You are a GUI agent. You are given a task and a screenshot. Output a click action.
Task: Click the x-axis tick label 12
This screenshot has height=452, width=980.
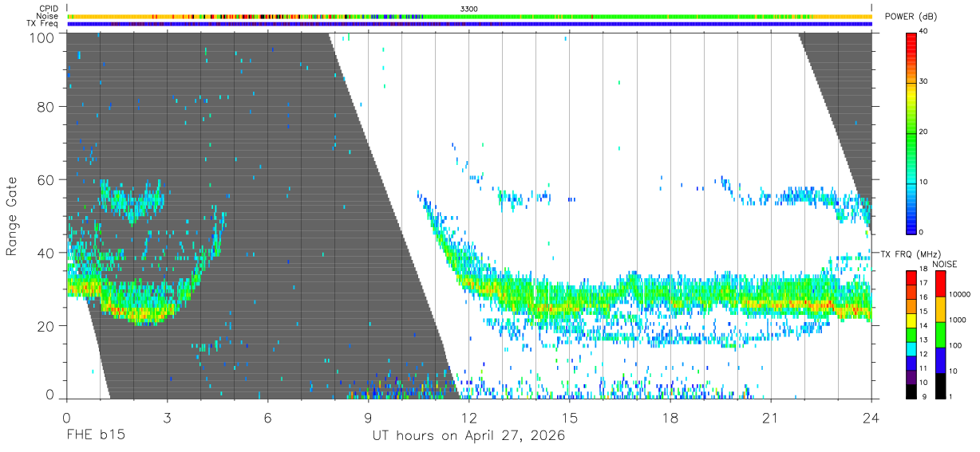(x=468, y=417)
